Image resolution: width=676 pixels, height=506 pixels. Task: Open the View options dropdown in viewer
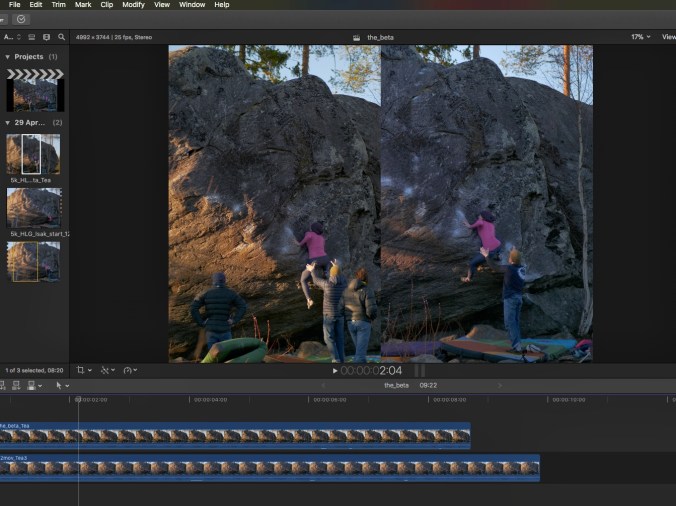tap(668, 37)
